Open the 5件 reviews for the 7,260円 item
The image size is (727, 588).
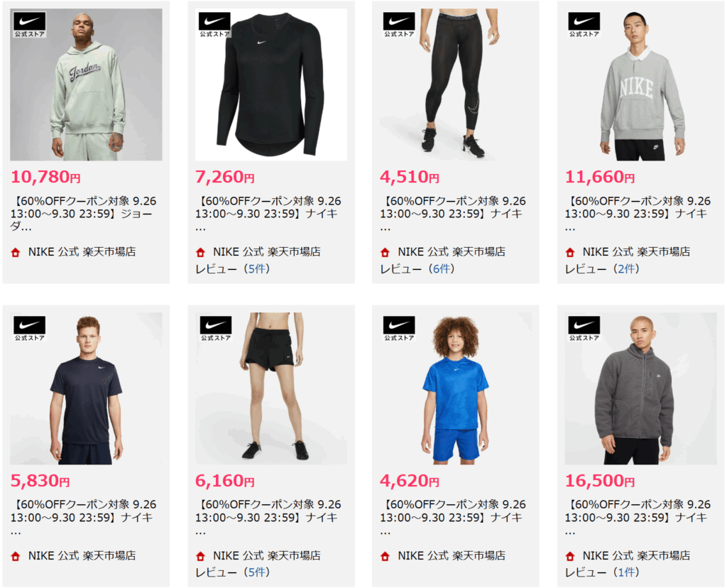(x=258, y=269)
